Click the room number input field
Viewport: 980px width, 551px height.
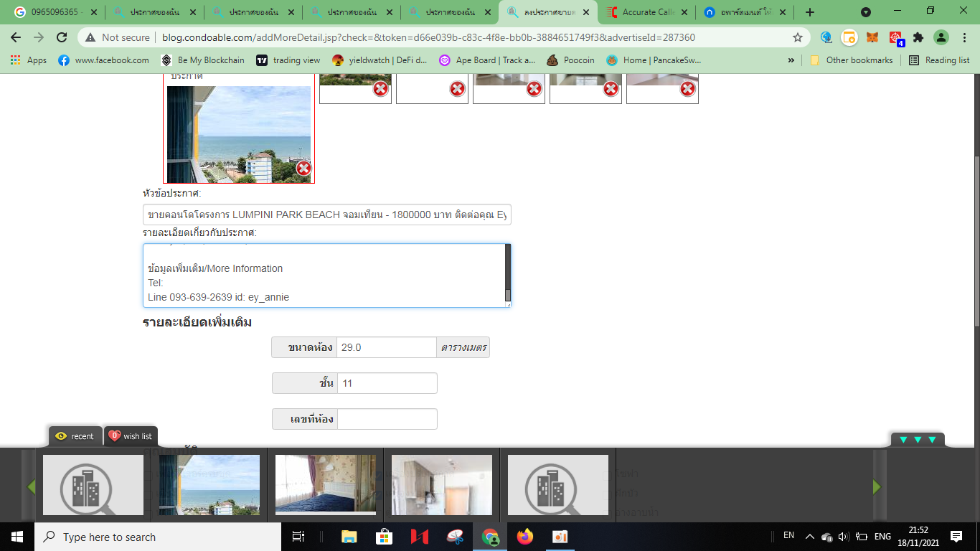[x=387, y=419]
